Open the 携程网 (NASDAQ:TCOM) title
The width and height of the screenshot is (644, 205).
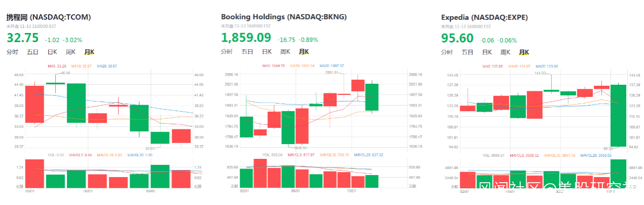[x=49, y=17]
